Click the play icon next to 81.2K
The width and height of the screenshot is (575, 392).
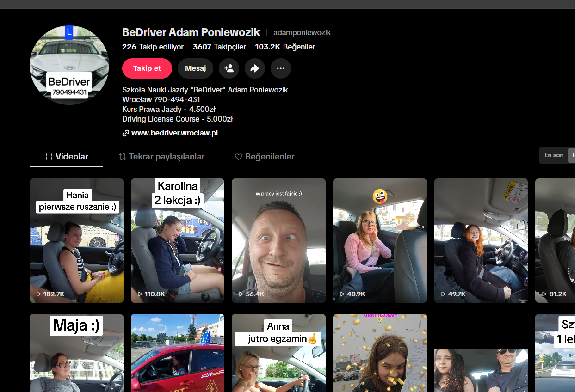(x=544, y=294)
